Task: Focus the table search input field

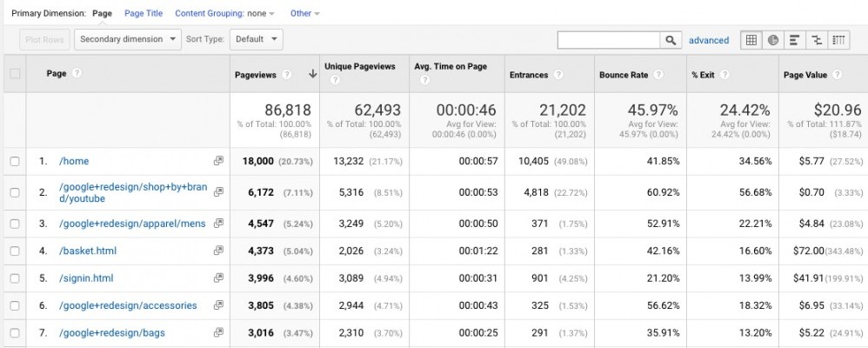Action: [x=608, y=40]
